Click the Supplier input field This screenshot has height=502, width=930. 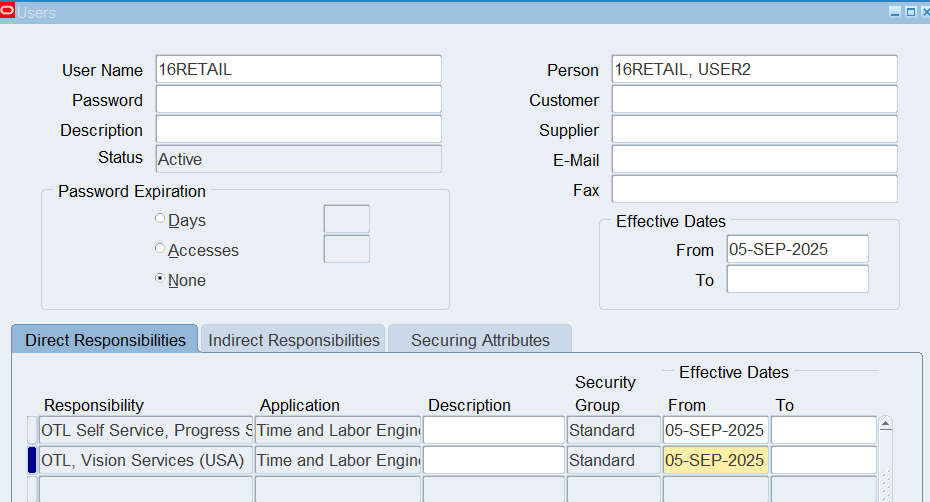[x=754, y=129]
